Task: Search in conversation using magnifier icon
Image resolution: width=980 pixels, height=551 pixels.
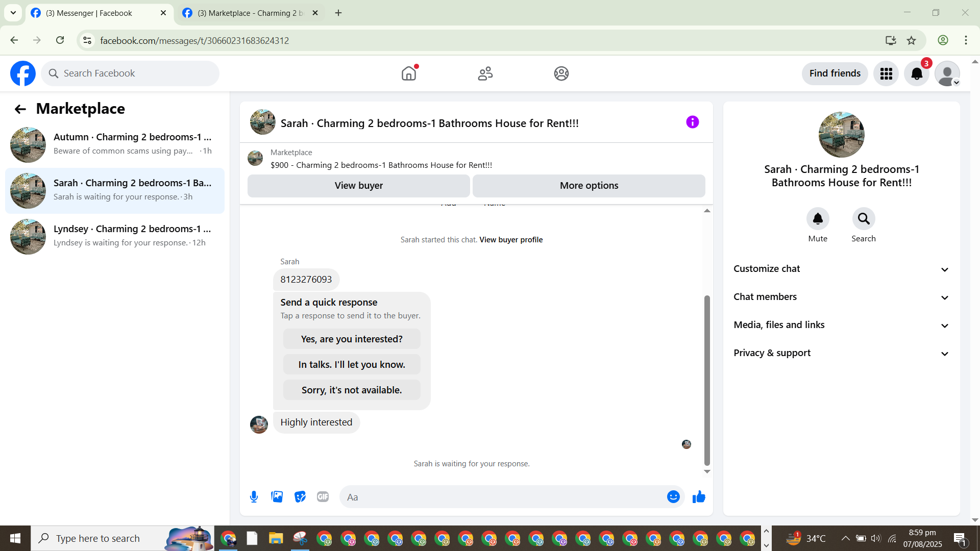Action: click(x=864, y=219)
